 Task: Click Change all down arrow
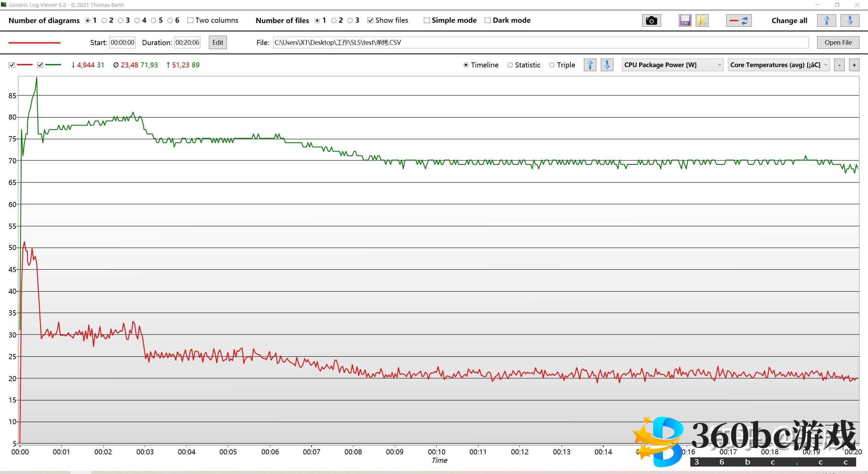(850, 21)
